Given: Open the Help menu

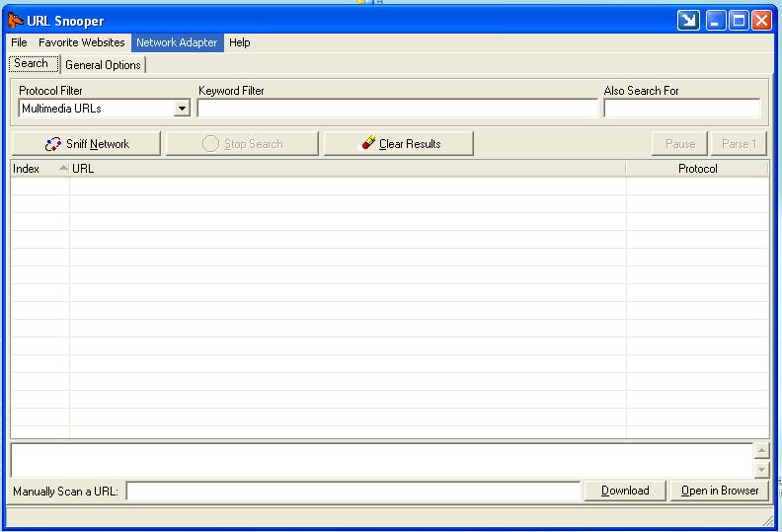Looking at the screenshot, I should 239,42.
